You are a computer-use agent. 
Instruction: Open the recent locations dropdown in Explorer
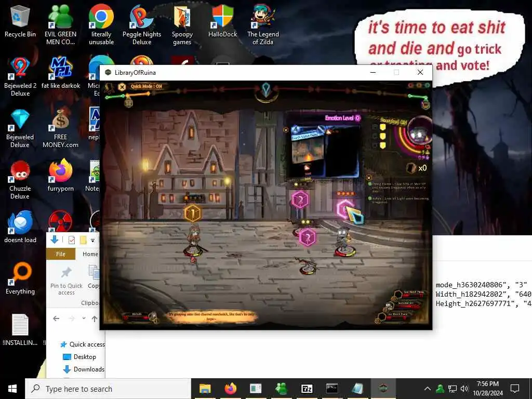pos(84,318)
